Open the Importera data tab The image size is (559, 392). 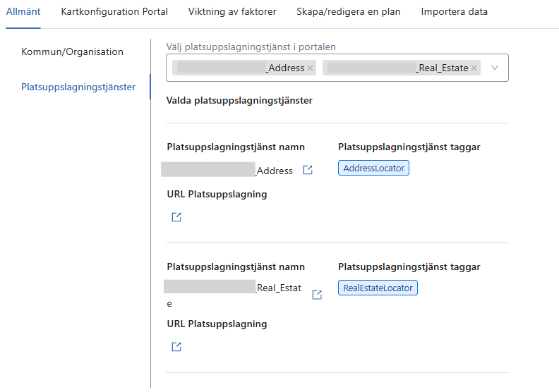(x=454, y=12)
